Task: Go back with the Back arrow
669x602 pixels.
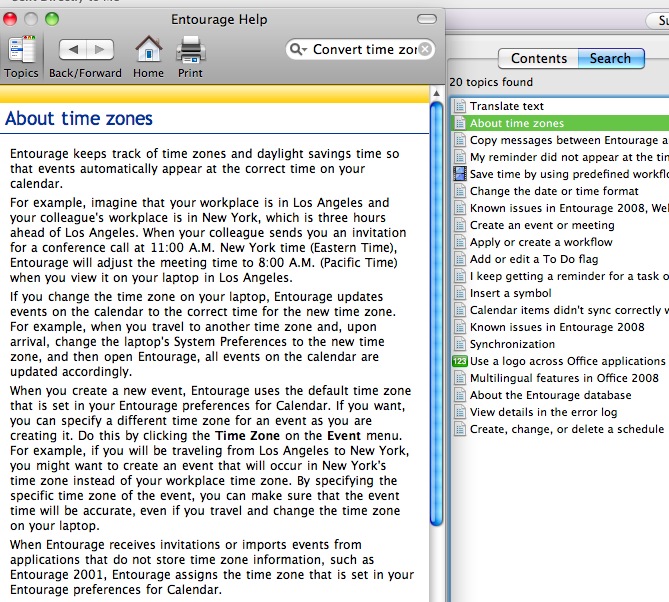Action: pyautogui.click(x=73, y=49)
